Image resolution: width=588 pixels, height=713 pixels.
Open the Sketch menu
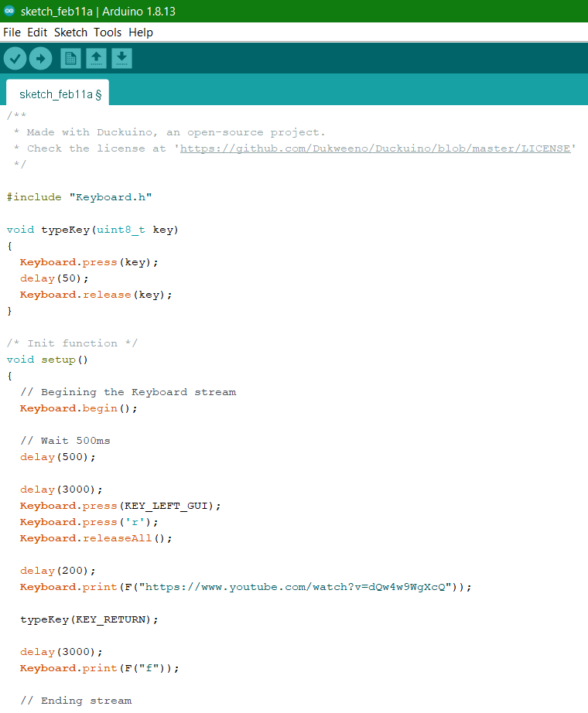pos(70,32)
